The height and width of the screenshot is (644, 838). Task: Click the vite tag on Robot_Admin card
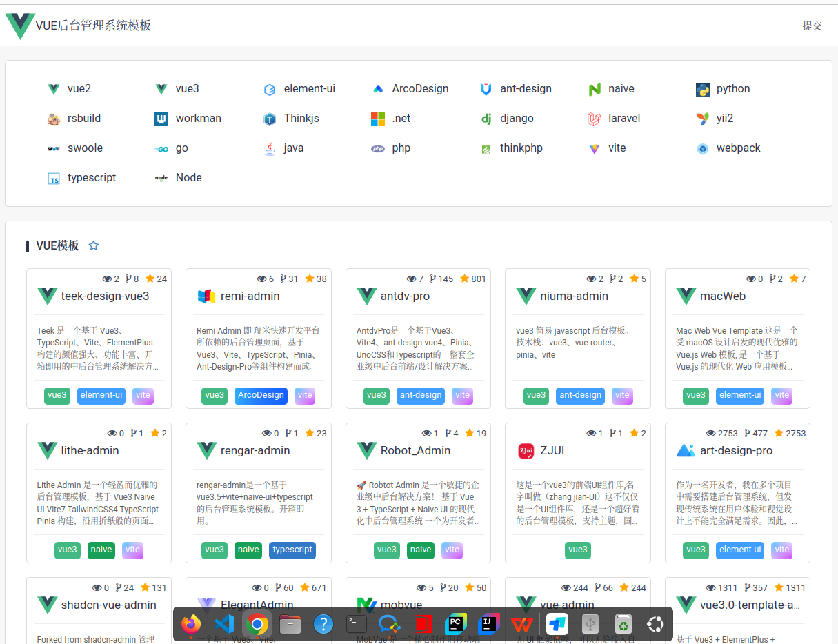[452, 550]
